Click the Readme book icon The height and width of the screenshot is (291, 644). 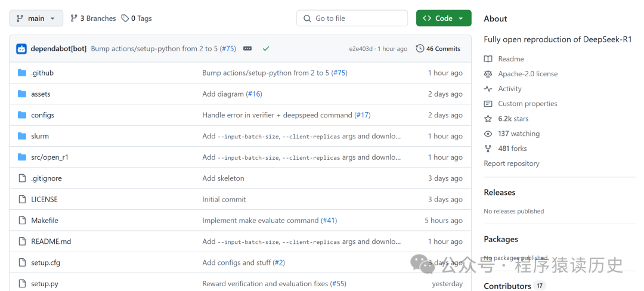pos(488,59)
